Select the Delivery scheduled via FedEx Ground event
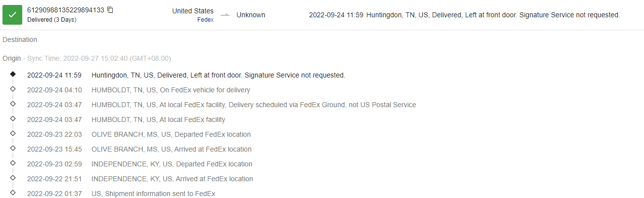The height and width of the screenshot is (198, 644). [x=254, y=105]
